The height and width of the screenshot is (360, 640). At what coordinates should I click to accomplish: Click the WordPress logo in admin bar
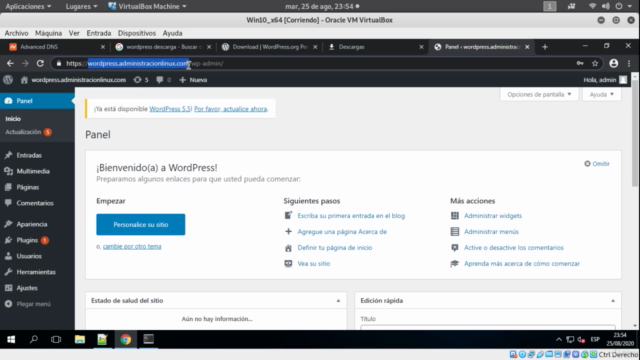(8, 80)
